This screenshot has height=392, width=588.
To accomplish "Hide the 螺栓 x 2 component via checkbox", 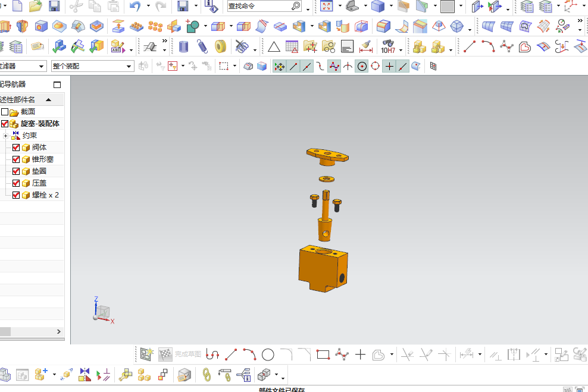I will 15,195.
